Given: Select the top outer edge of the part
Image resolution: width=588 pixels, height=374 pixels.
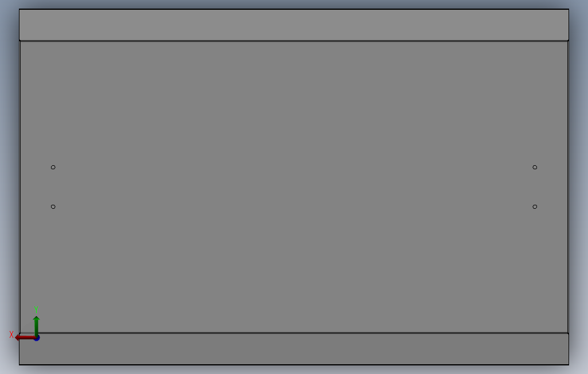Looking at the screenshot, I should pos(294,9).
